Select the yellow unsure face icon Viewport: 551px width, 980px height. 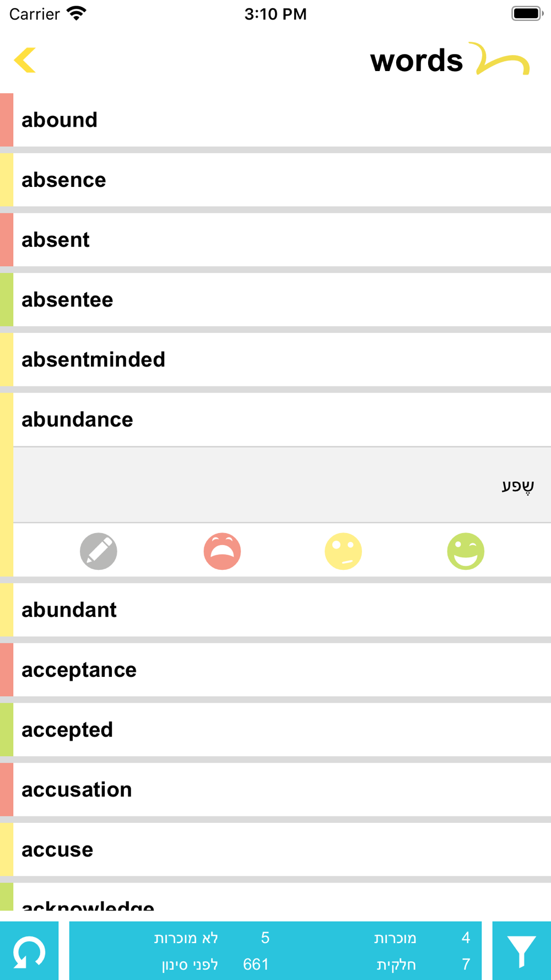pos(343,551)
